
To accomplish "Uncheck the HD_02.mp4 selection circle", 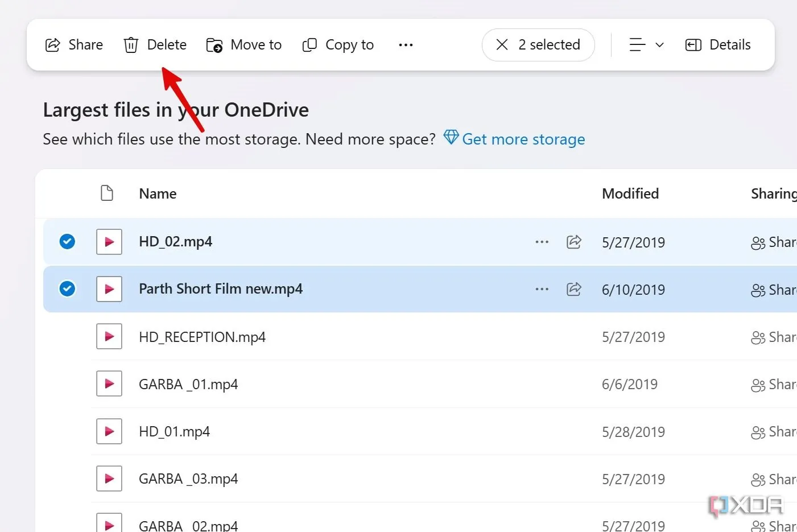I will 67,242.
